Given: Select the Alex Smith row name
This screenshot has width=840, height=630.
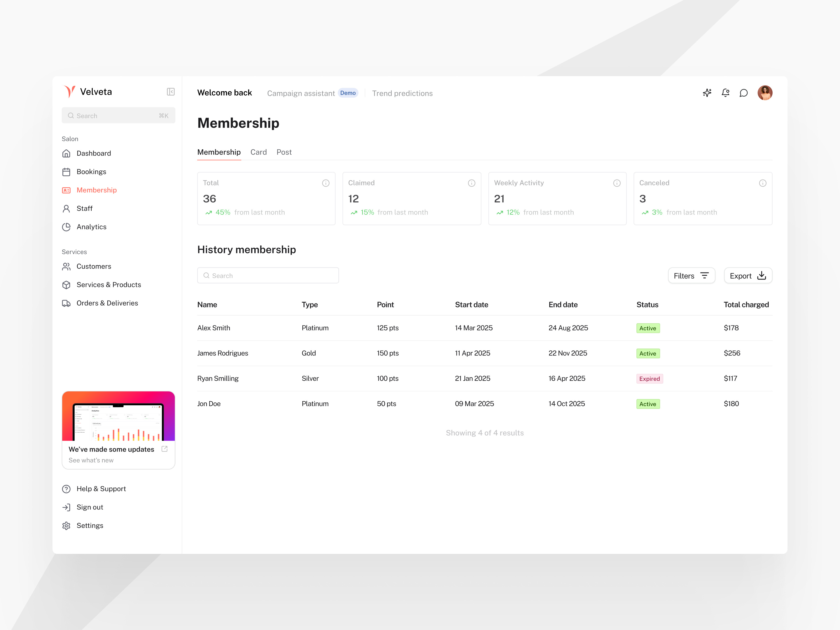Looking at the screenshot, I should (x=214, y=328).
